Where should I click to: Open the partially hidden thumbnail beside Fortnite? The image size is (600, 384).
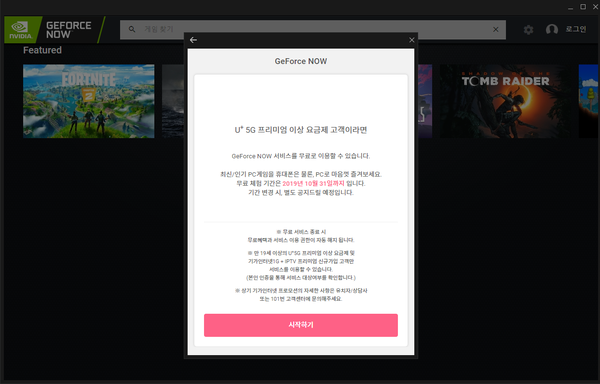tap(173, 101)
